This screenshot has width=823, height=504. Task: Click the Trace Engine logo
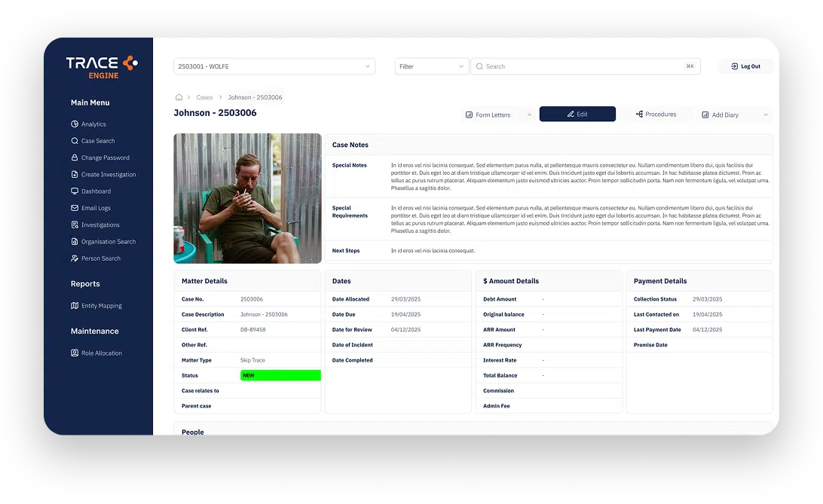click(102, 67)
